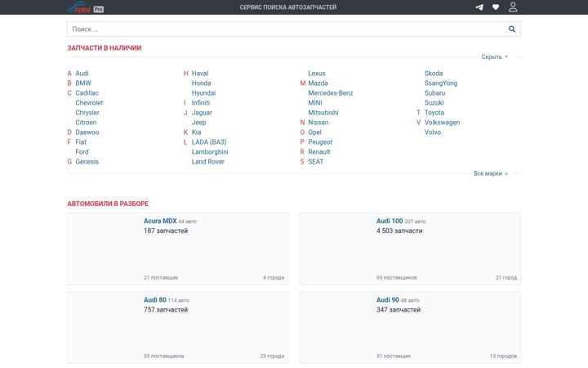
Task: Choose the Fiat brand
Action: tap(81, 142)
